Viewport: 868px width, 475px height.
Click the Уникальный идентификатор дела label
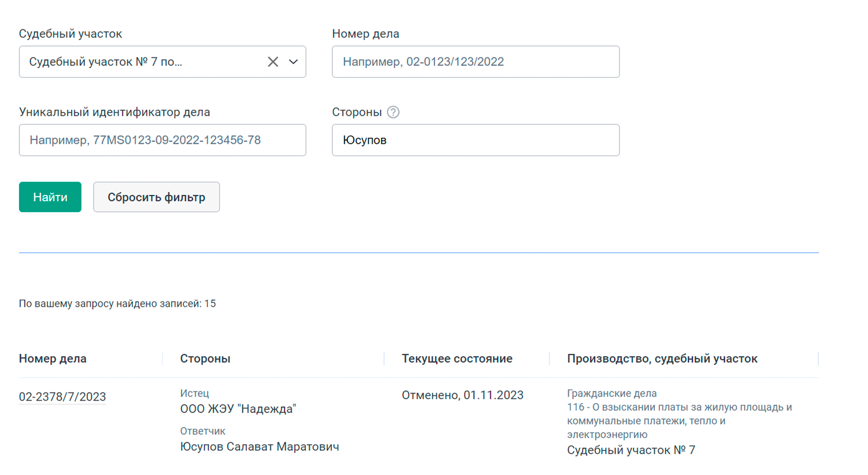tap(114, 112)
